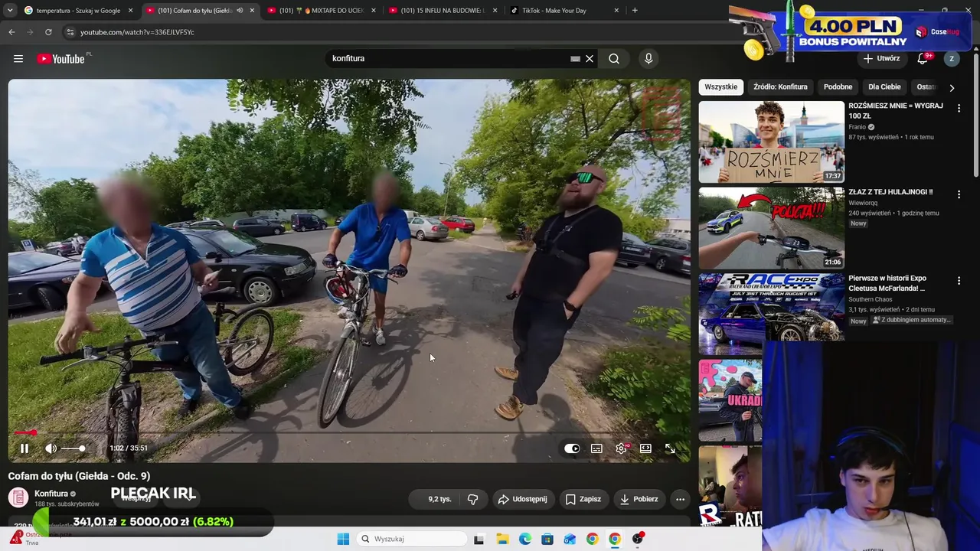980x551 pixels.
Task: Open options for the 'ZŁAZ Z TEJ HULAJNOGI' video
Action: click(959, 195)
